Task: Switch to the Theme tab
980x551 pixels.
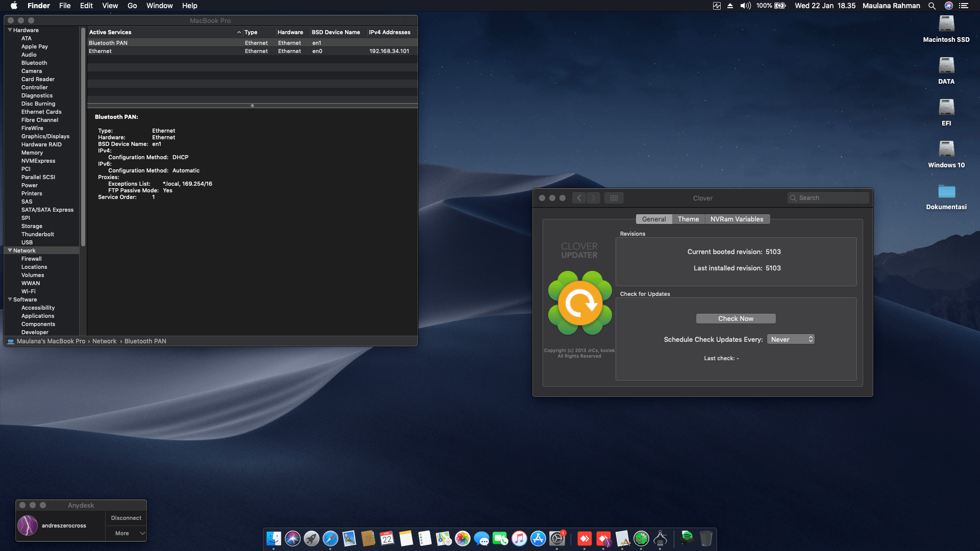Action: coord(688,219)
